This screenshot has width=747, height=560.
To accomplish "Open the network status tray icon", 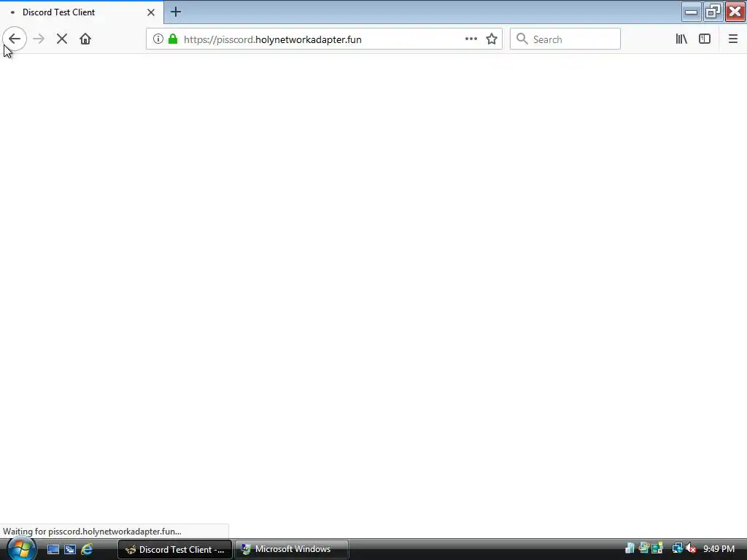I will click(677, 549).
